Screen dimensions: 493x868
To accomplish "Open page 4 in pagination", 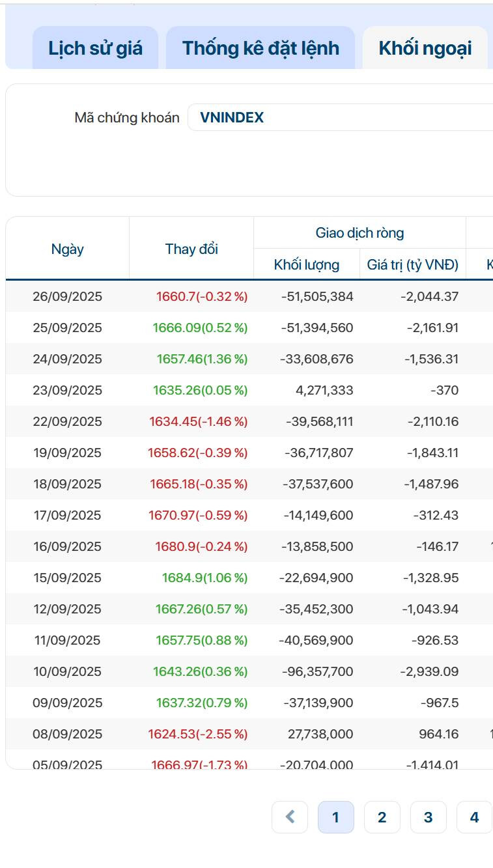I will 474,817.
